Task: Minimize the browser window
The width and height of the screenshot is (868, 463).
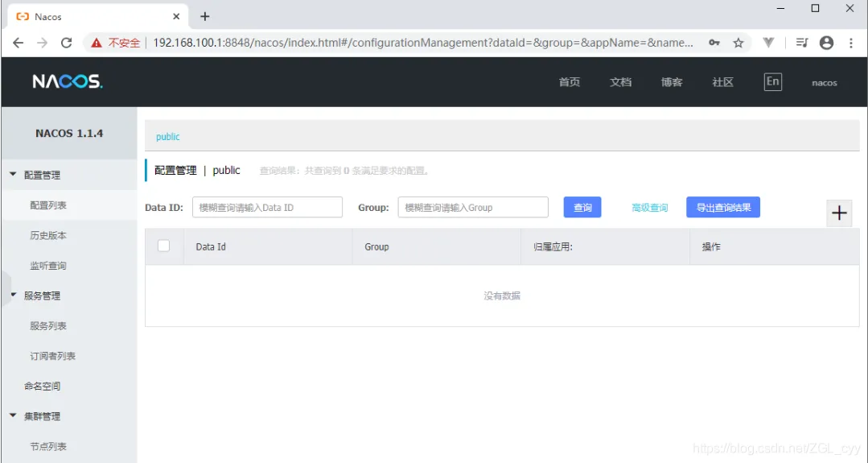Action: click(x=780, y=9)
